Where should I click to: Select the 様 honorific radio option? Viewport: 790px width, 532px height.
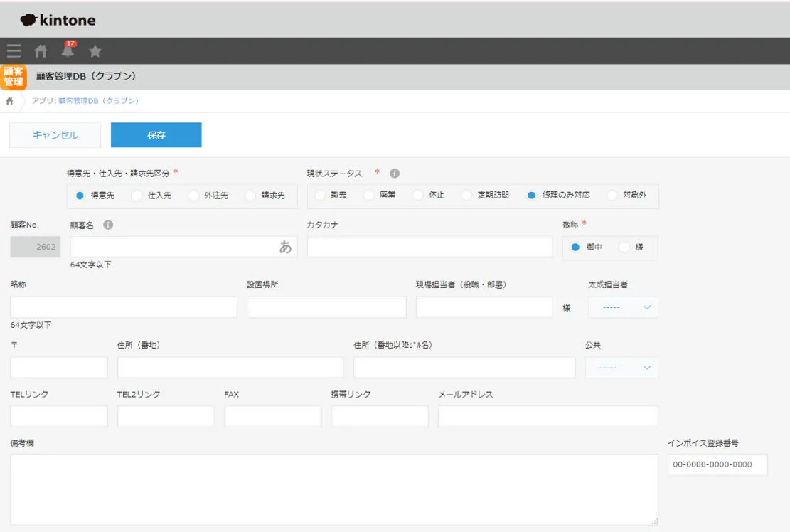tap(624, 248)
